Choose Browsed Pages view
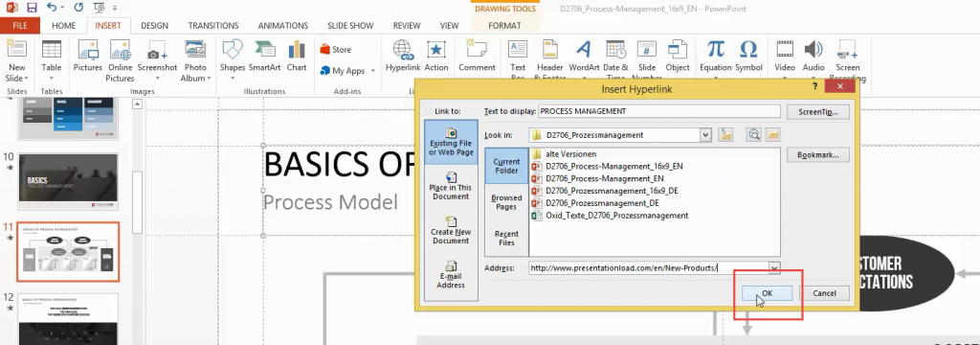 pos(506,202)
